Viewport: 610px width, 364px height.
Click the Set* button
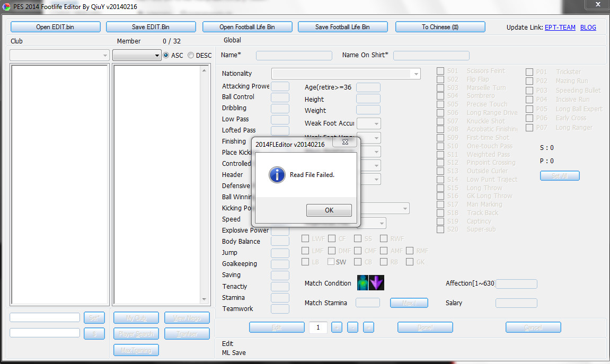94,318
